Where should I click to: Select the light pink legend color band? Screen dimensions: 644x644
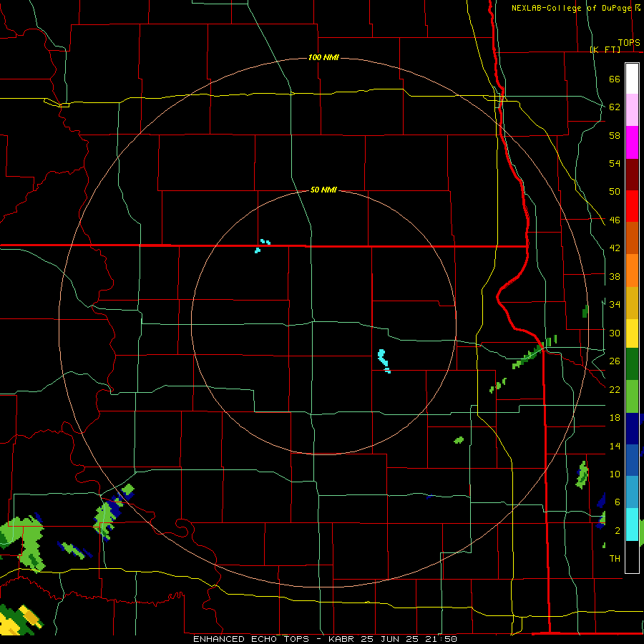pyautogui.click(x=632, y=110)
